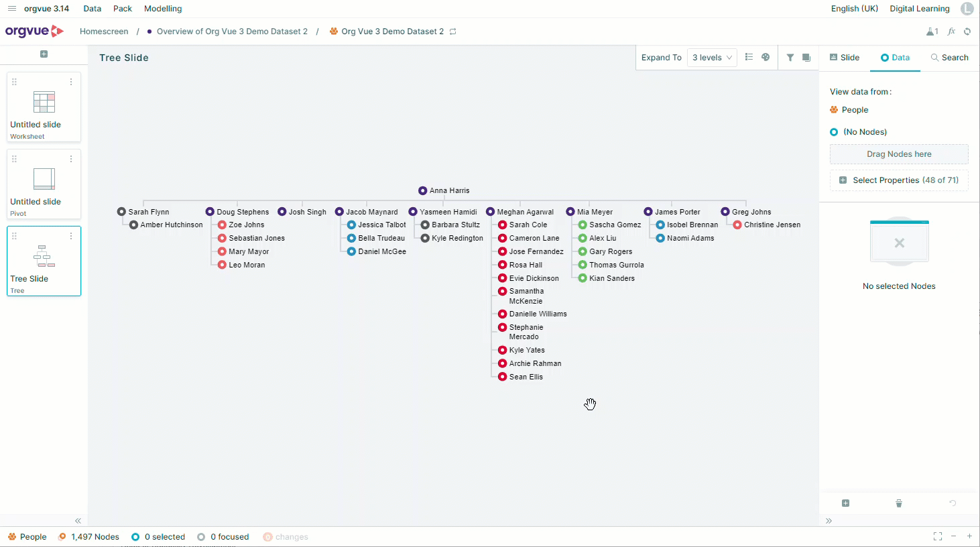Open the Tree Slide options kebab menu
The width and height of the screenshot is (980, 547).
(x=71, y=236)
